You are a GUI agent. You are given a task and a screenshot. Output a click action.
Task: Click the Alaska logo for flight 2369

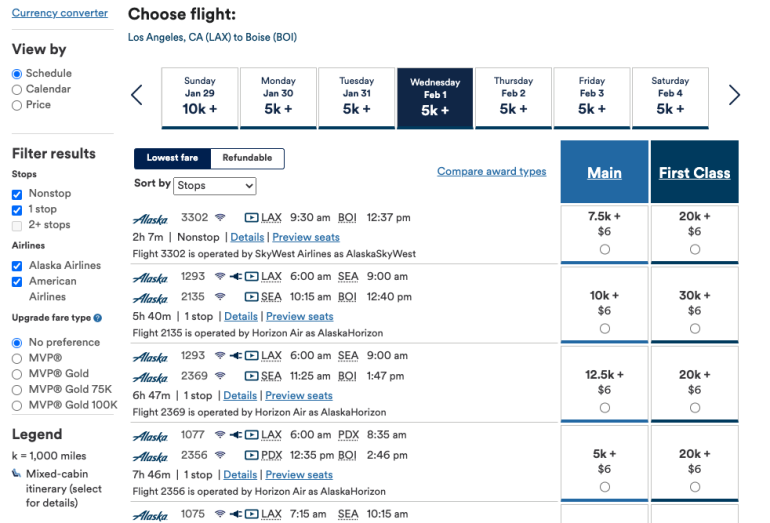point(150,377)
